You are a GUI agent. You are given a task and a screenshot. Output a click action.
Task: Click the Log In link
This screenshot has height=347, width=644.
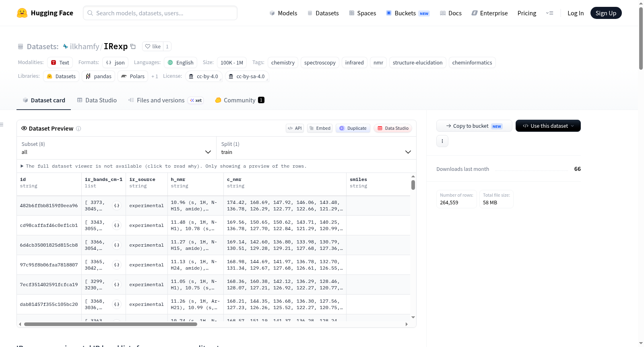coord(576,13)
